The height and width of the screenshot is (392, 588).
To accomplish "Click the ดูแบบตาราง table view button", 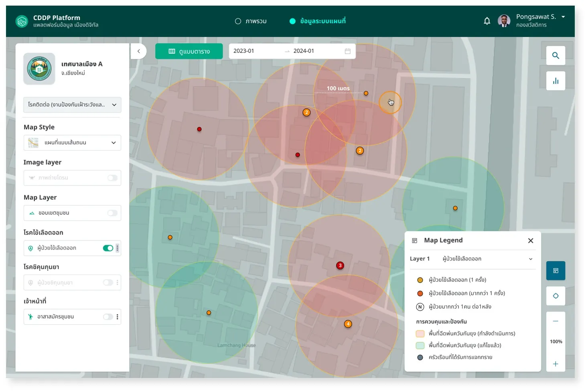I will click(x=189, y=51).
